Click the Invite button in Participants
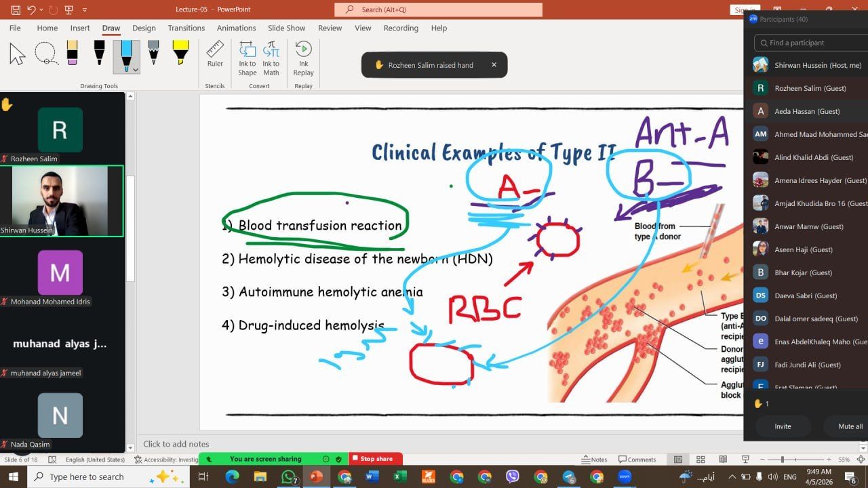Screen dimensions: 868x488 coord(783,426)
